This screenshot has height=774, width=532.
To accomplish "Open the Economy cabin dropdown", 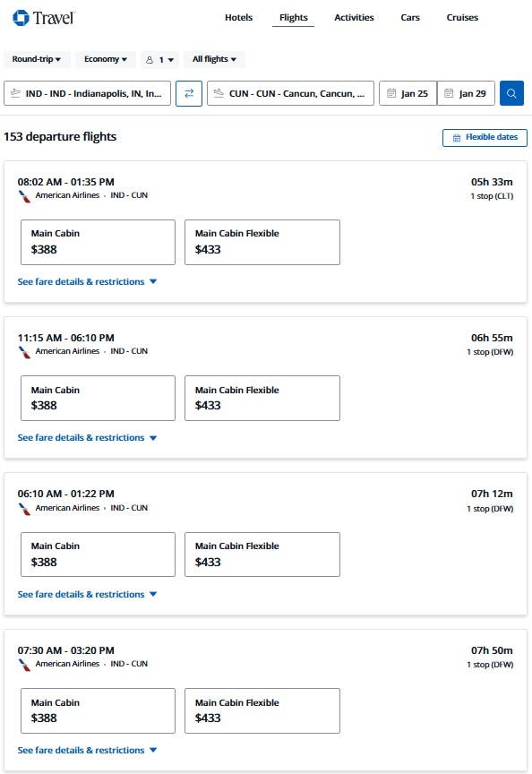I will coord(105,59).
